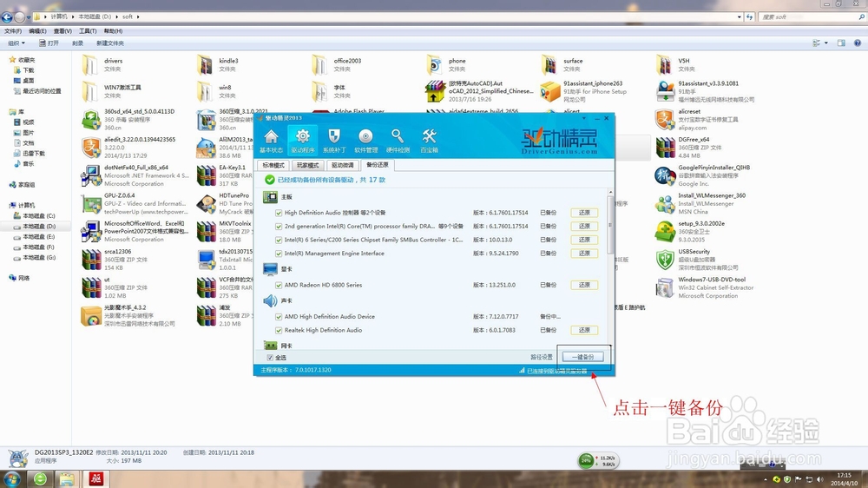Click the Explorer search box
The width and height of the screenshot is (868, 488).
tap(811, 17)
